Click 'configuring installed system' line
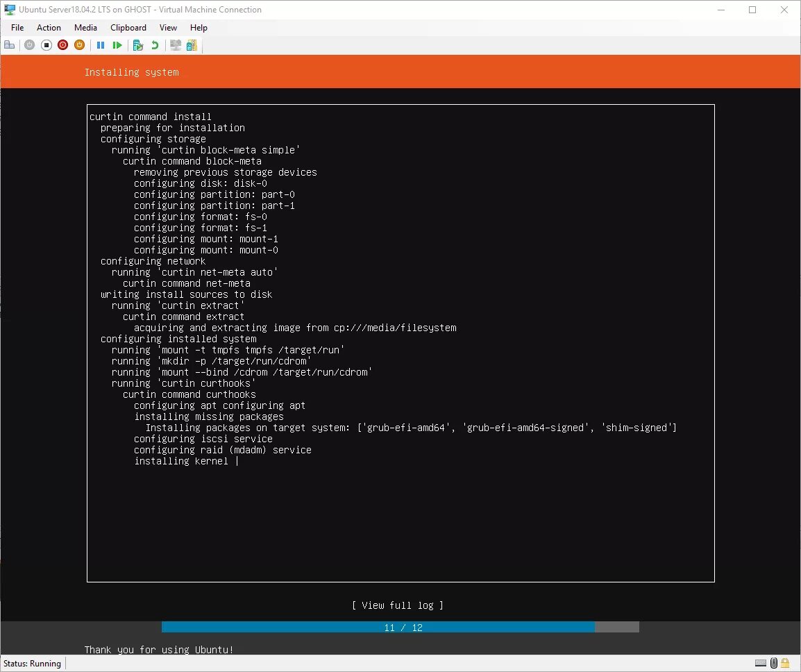Screen dimensions: 801x672 click(x=178, y=339)
